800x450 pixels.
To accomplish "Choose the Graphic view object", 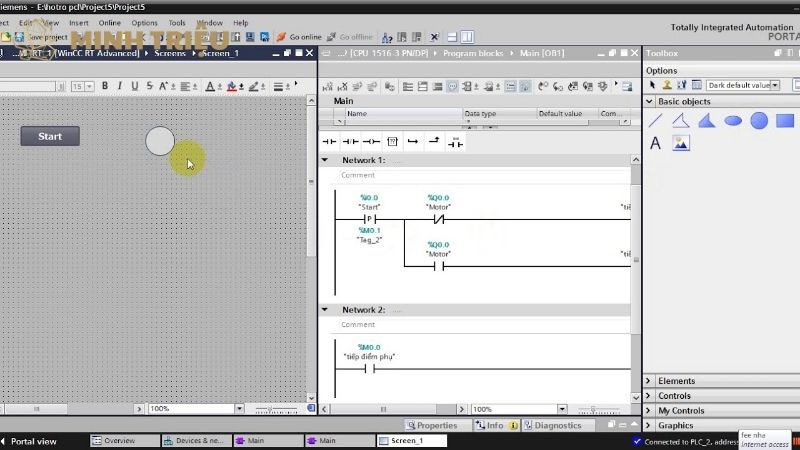I will pyautogui.click(x=681, y=144).
